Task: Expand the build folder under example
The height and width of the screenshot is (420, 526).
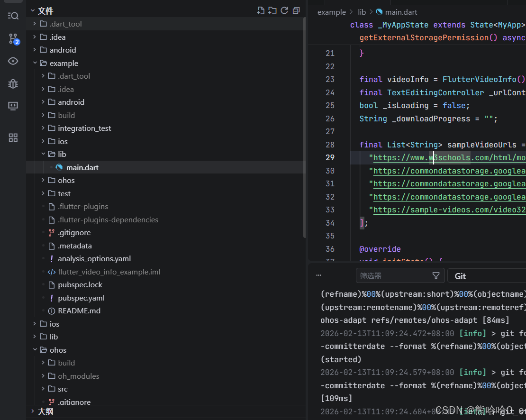Action: point(43,115)
